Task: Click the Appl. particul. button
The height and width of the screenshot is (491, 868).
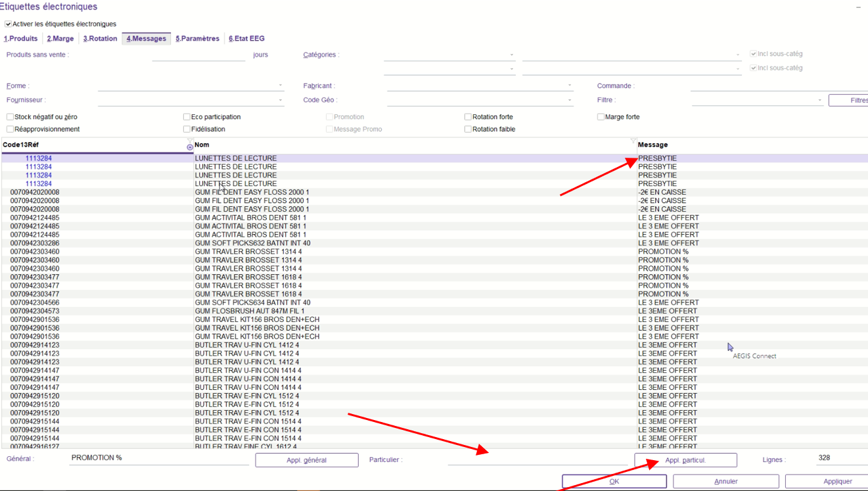Action: (685, 460)
